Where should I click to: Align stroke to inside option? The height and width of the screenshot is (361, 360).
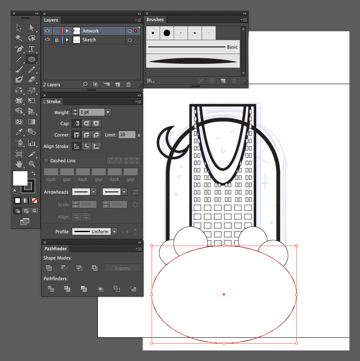[87, 146]
